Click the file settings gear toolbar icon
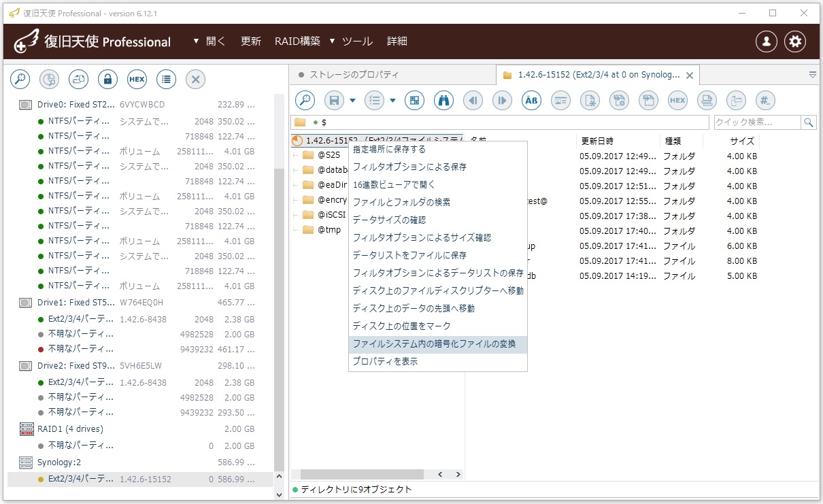The height and width of the screenshot is (504, 823). [619, 101]
